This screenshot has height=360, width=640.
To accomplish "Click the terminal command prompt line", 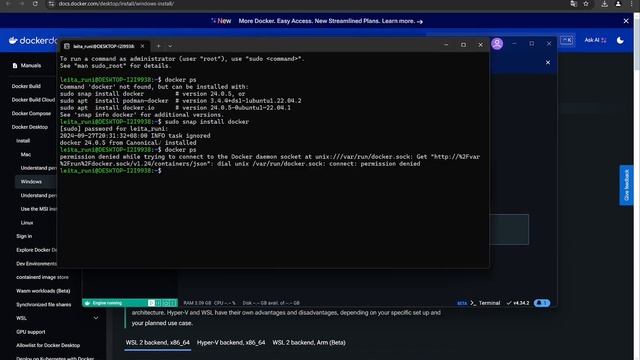I will click(x=111, y=171).
